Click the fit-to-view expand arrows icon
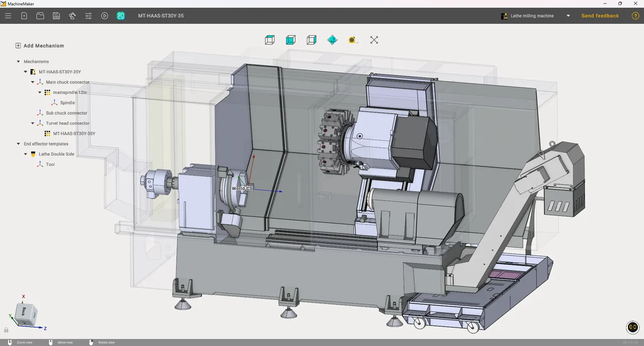The image size is (644, 346). 374,40
